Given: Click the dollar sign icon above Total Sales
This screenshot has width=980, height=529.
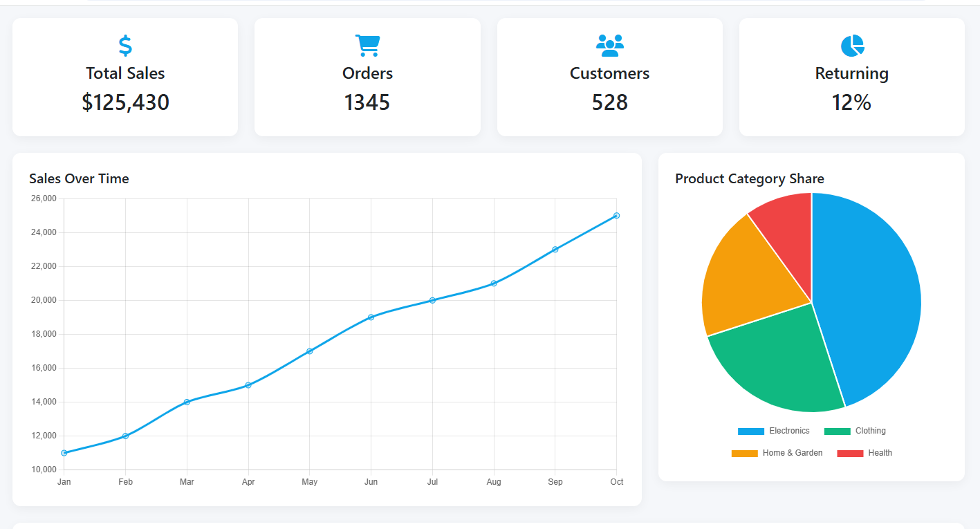Looking at the screenshot, I should pyautogui.click(x=125, y=46).
